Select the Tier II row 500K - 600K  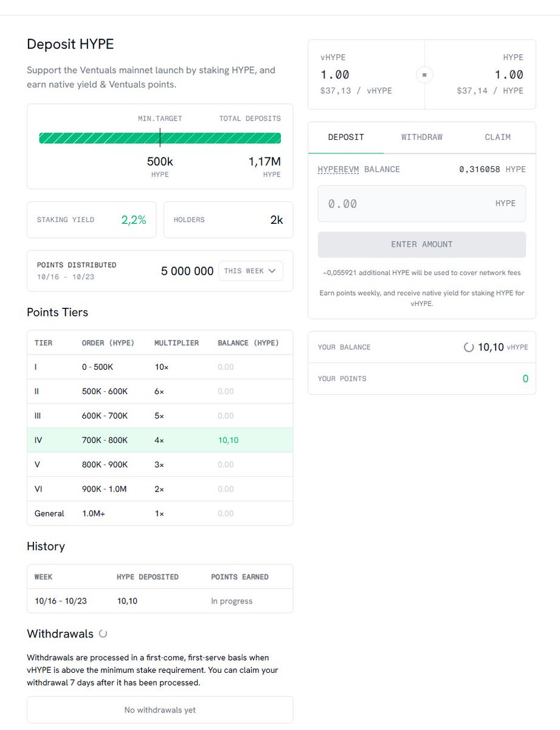click(x=160, y=392)
